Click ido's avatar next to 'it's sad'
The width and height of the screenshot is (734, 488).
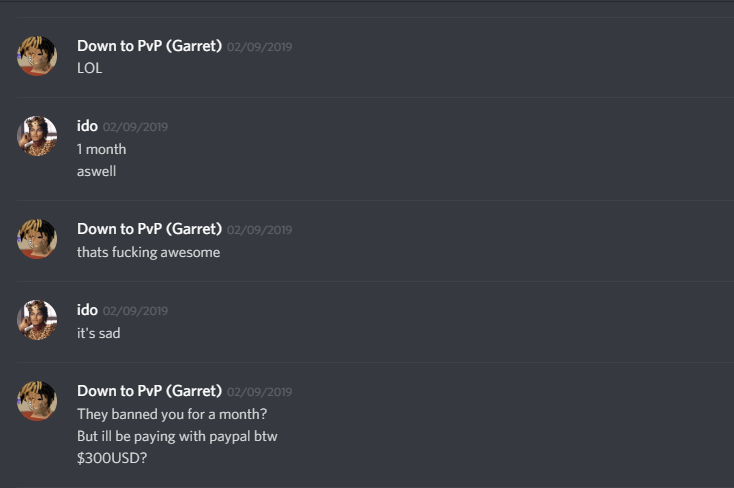[x=37, y=320]
